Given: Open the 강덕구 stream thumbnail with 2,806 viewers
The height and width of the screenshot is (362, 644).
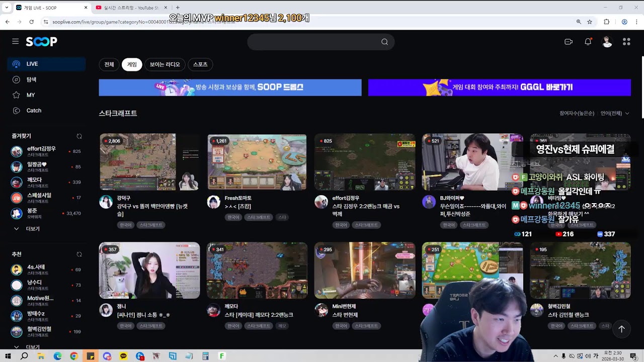Looking at the screenshot, I should tap(149, 162).
